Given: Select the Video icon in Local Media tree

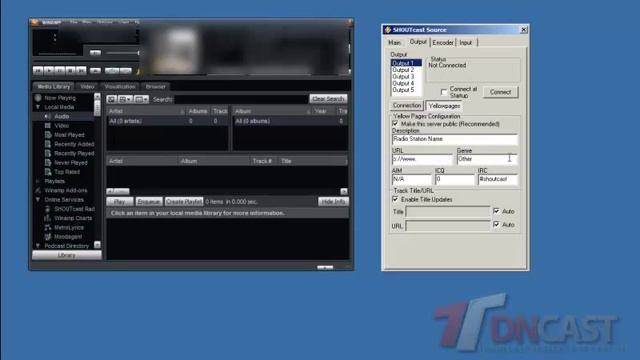Looking at the screenshot, I should tap(48, 126).
